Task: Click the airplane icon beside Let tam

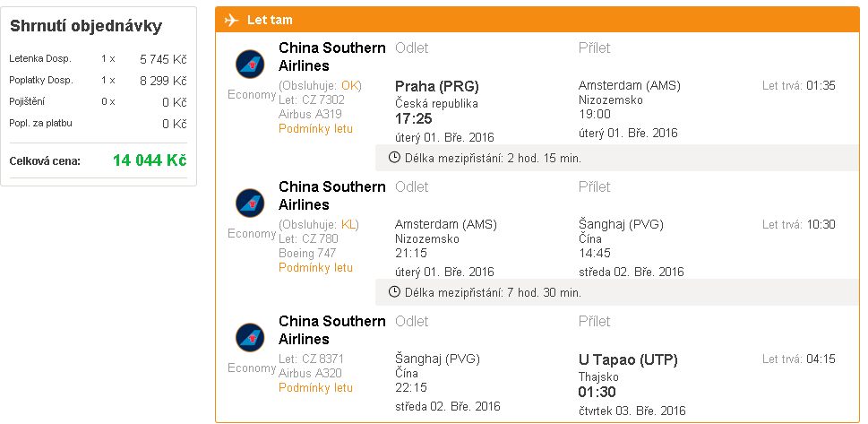Action: pyautogui.click(x=231, y=21)
